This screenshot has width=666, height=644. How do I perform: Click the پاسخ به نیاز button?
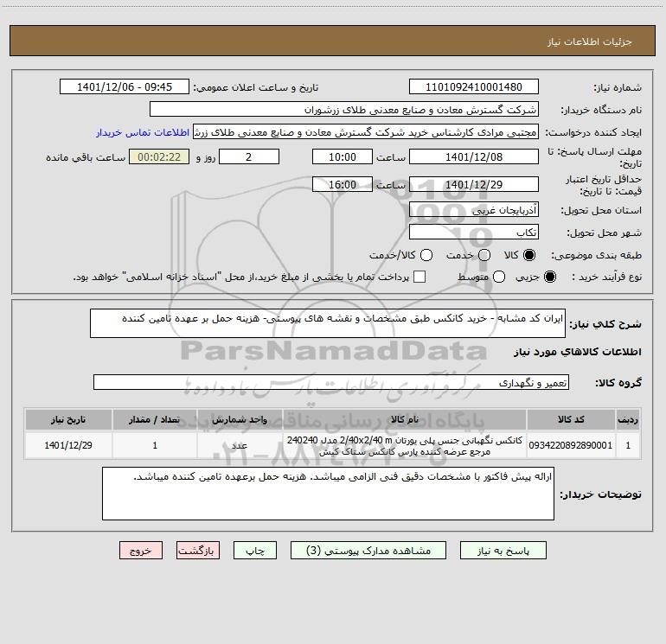[503, 550]
